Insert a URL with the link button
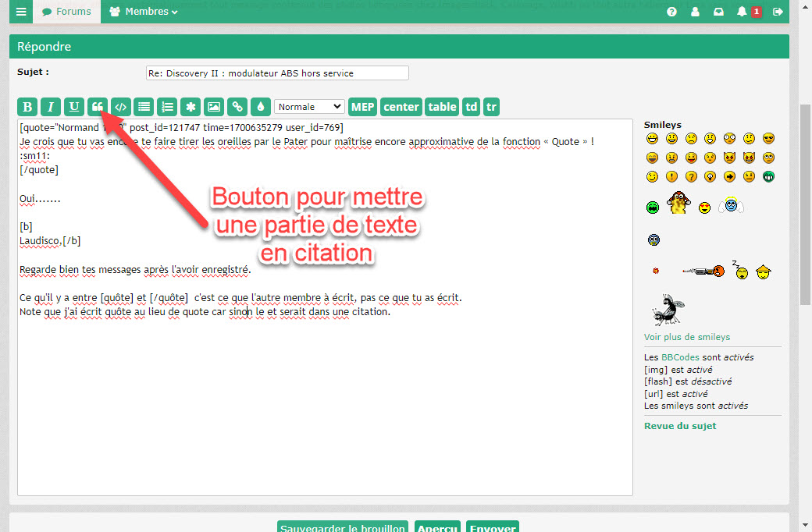 (237, 107)
